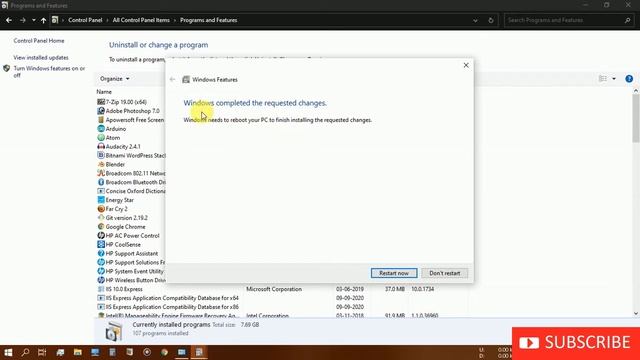Select the HP Support Assistant icon
Viewport: 640px width, 360px height.
pos(101,253)
